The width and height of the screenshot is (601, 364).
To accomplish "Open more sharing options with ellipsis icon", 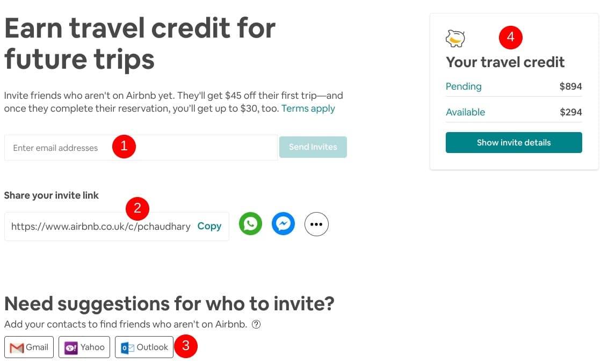I will pyautogui.click(x=316, y=224).
